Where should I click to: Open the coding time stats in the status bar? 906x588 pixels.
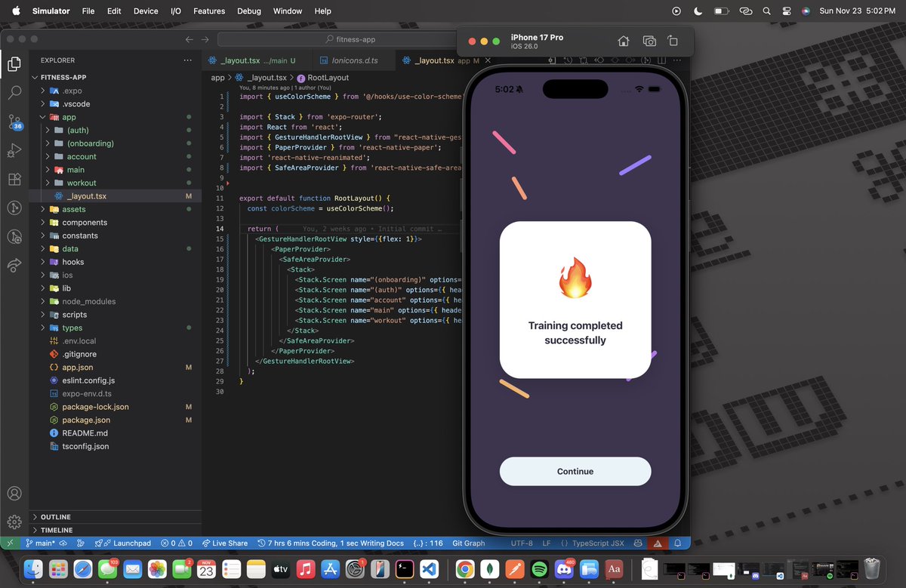[330, 543]
